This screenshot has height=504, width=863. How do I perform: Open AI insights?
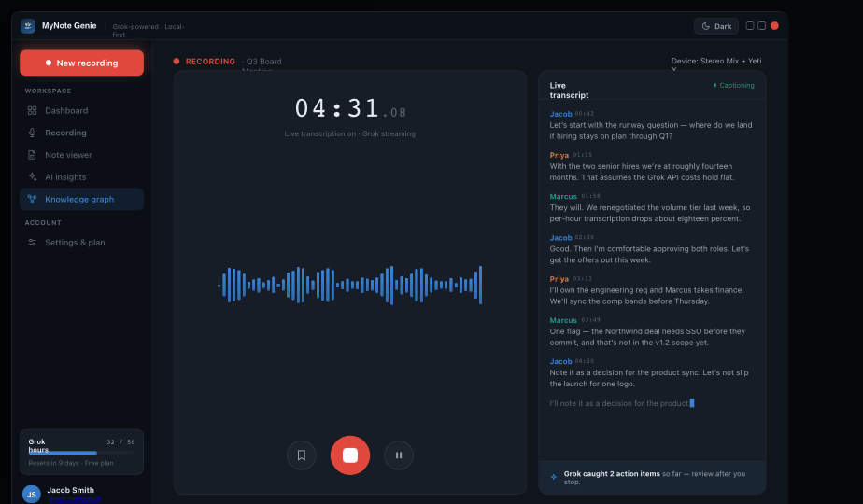[81, 176]
